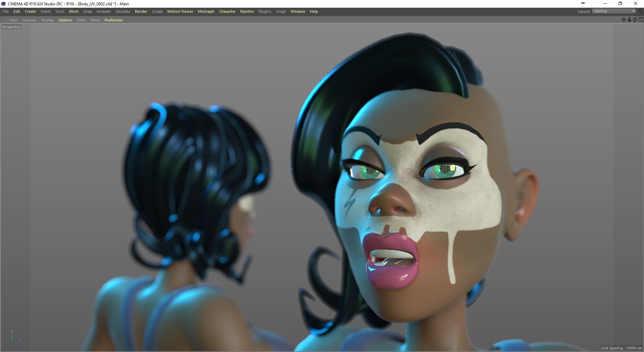This screenshot has width=644, height=352.
Task: Restore down the Cinema 4D window
Action: pos(620,4)
